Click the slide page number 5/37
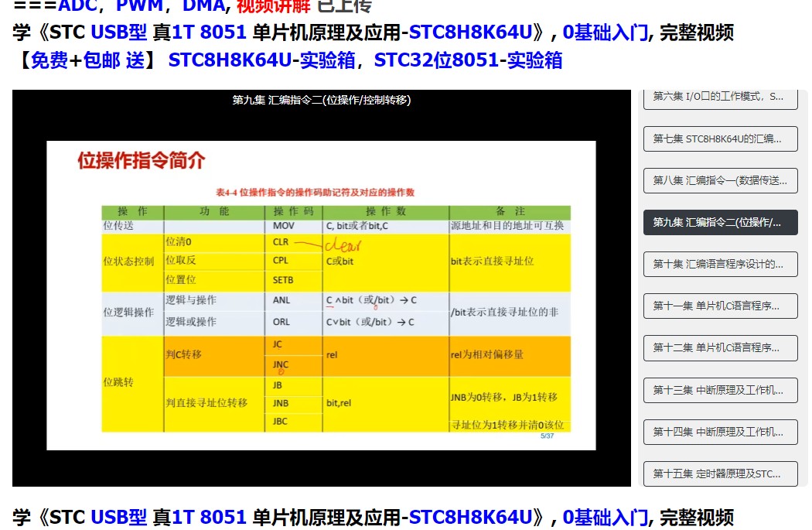Image resolution: width=812 pixels, height=530 pixels. point(548,436)
